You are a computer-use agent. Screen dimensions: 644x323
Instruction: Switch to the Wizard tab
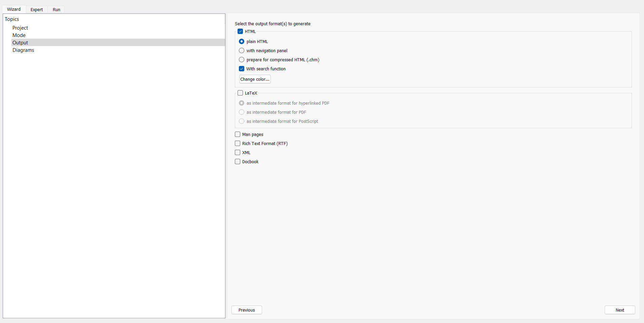pos(14,9)
